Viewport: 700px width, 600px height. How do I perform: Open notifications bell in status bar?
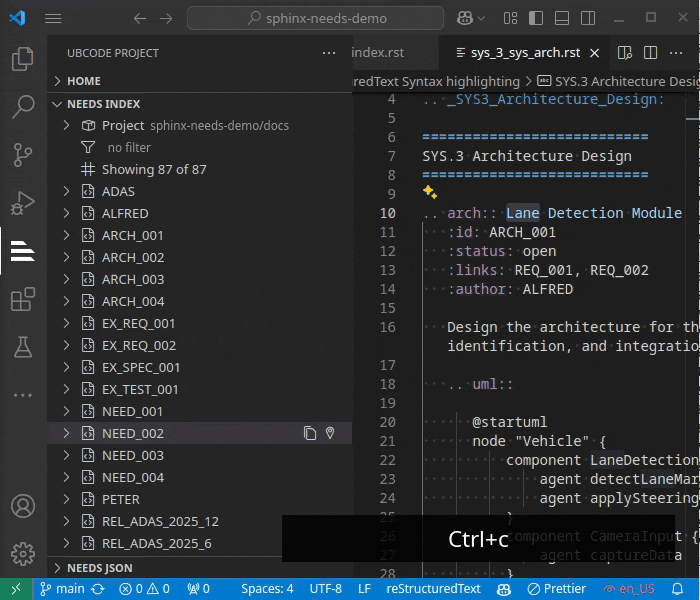coord(678,589)
